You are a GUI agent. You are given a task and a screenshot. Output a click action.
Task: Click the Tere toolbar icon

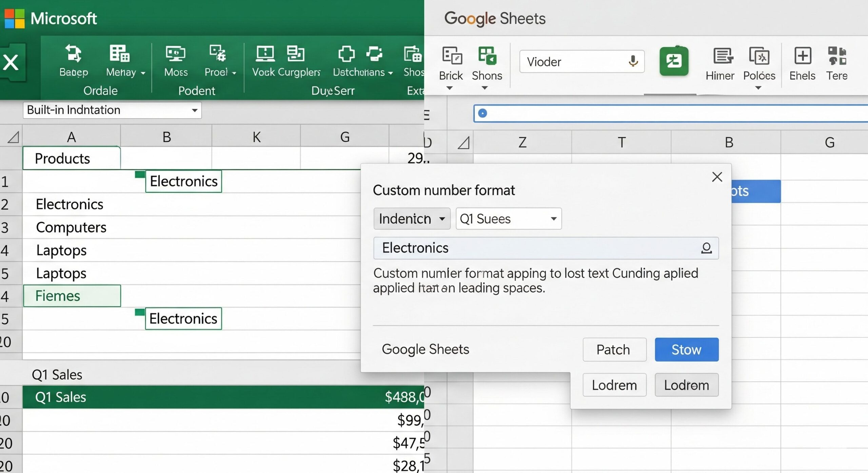837,56
